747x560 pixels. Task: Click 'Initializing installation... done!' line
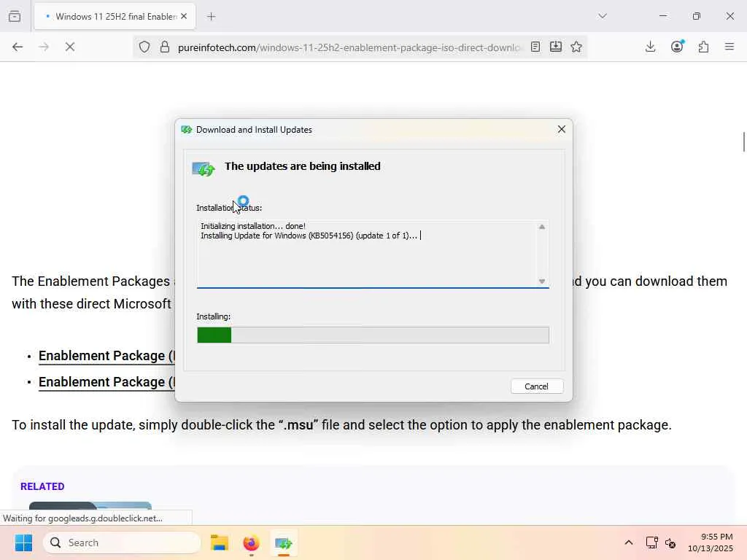pyautogui.click(x=253, y=226)
